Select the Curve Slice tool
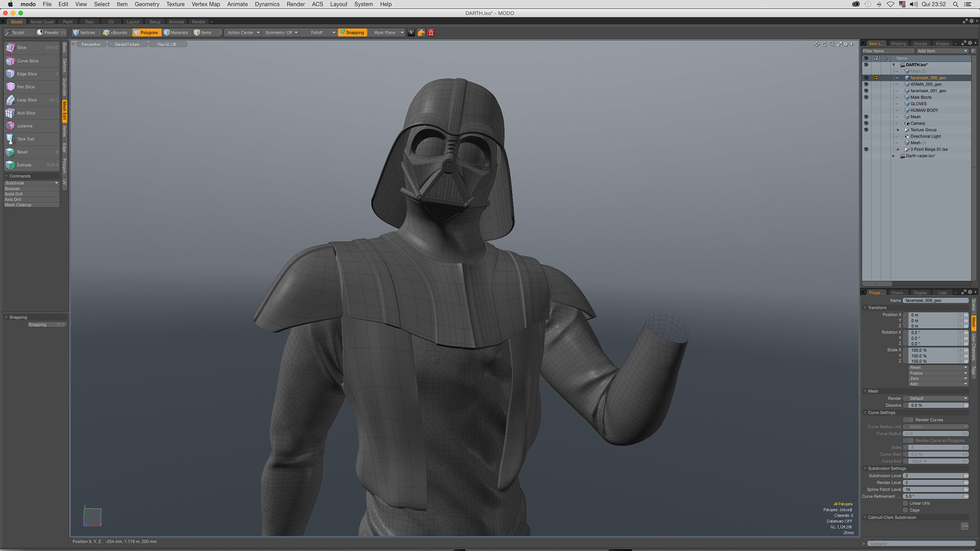This screenshot has height=551, width=980. point(32,61)
